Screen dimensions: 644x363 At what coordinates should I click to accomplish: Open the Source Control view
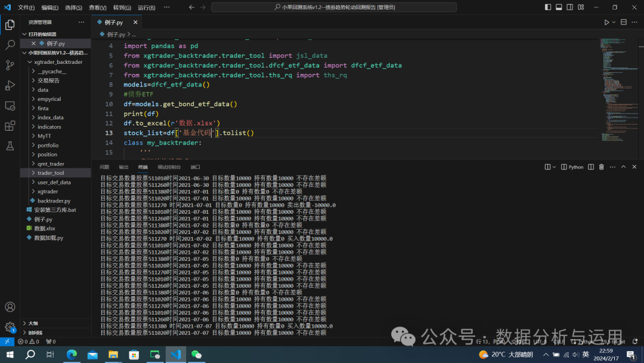(x=10, y=65)
